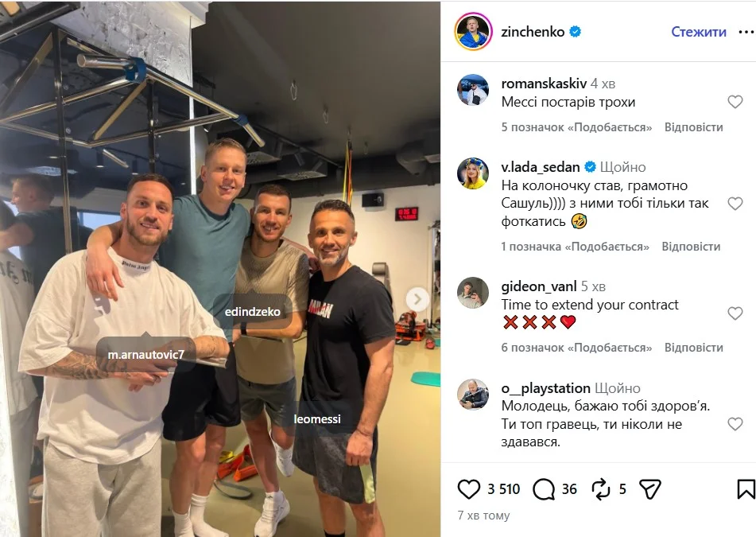This screenshot has width=756, height=537.
Task: View likes on v.lada_sedan's comment
Action: (x=575, y=247)
